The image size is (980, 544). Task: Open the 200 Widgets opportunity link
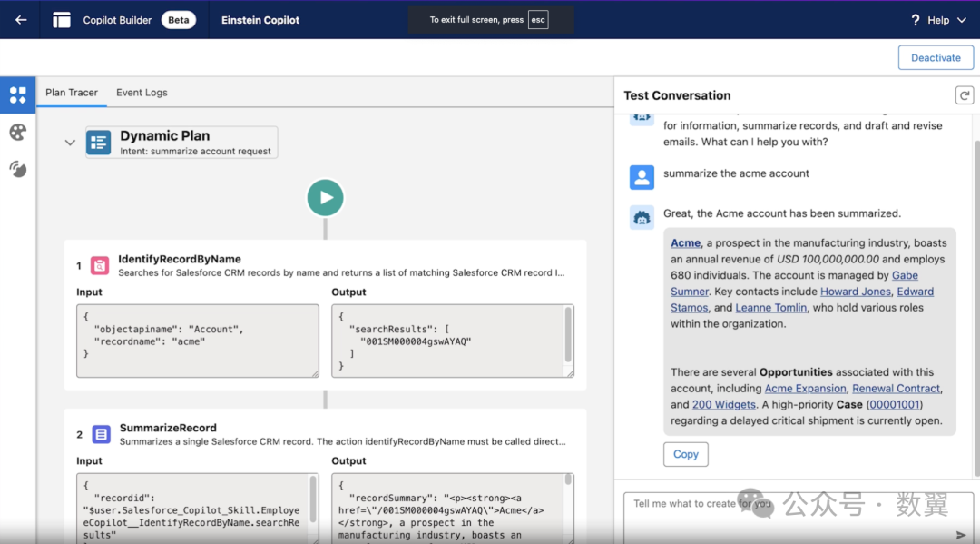[x=723, y=404]
